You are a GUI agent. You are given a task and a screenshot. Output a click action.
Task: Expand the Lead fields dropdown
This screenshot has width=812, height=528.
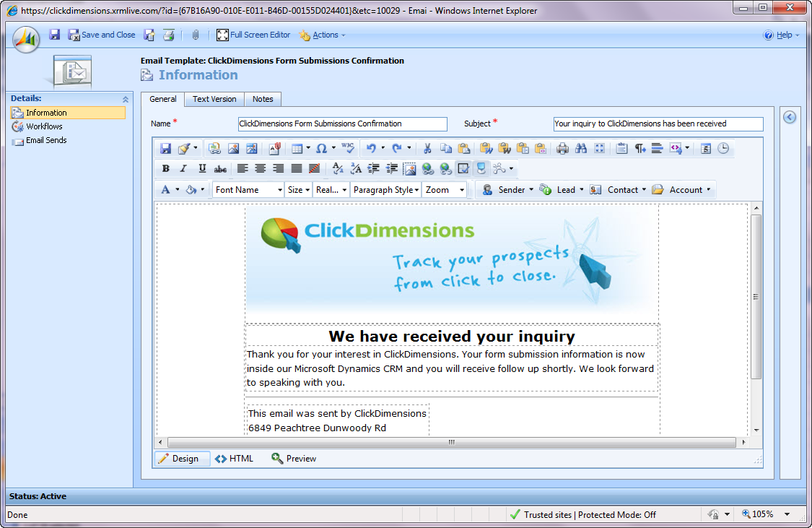point(562,190)
